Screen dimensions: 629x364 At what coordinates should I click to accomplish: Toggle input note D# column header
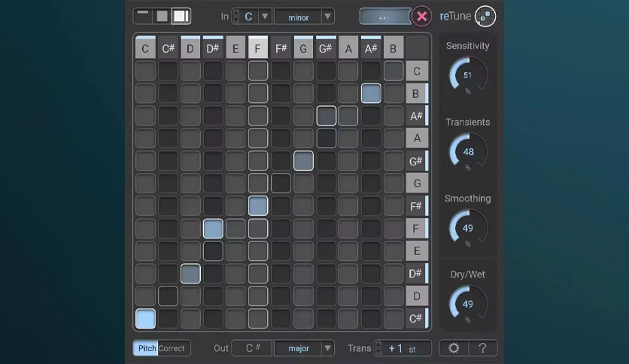[213, 47]
